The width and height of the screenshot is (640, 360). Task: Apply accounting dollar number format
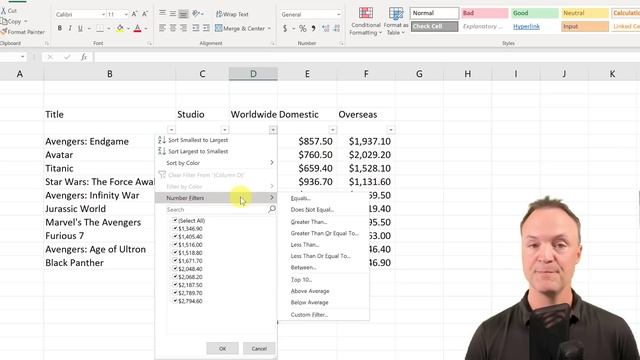(x=285, y=28)
